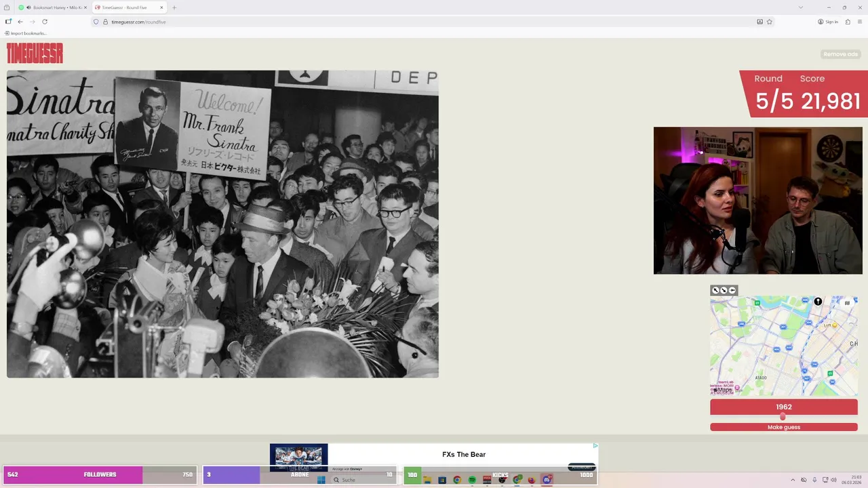Enlarge the map with the first arrow icon
The width and height of the screenshot is (868, 488).
click(x=715, y=290)
